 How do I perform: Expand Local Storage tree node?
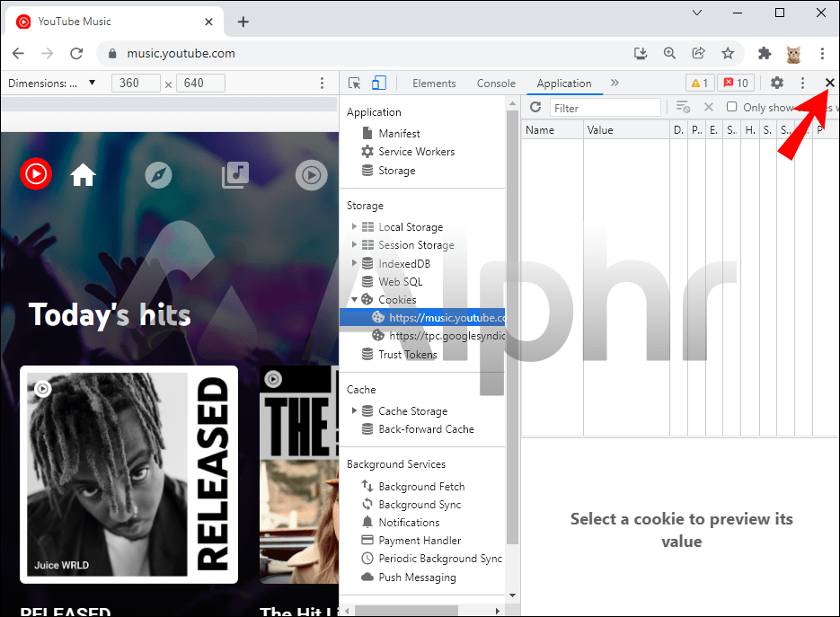click(x=354, y=226)
